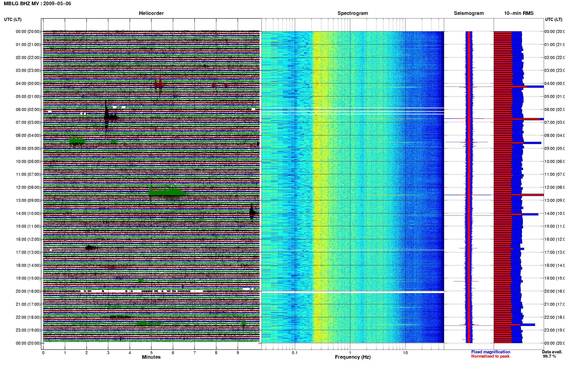
Task: Click the 'Normalised to peak' legend text
Action: pos(490,356)
